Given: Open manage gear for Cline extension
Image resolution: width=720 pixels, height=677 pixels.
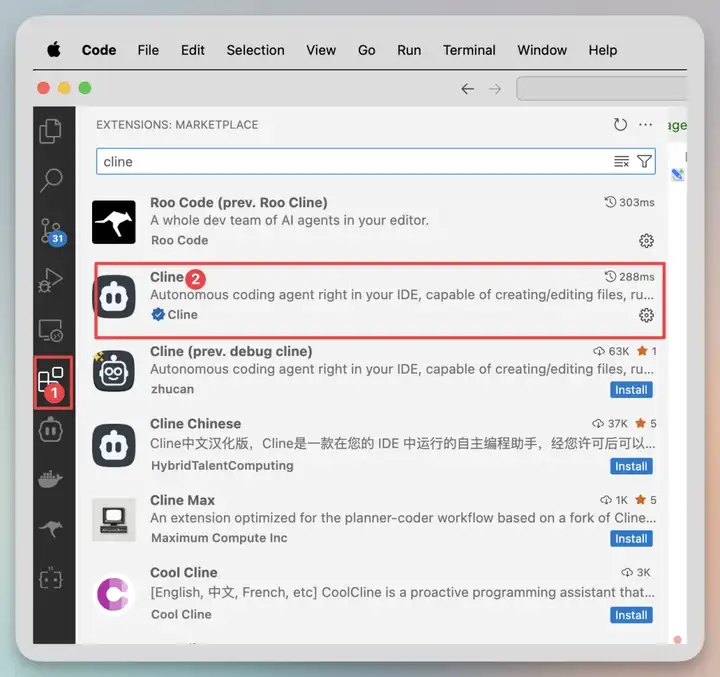Looking at the screenshot, I should coord(646,315).
